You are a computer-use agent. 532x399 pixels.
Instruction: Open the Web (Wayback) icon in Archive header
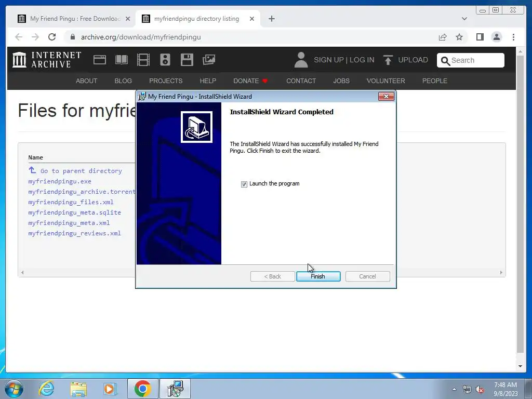100,60
